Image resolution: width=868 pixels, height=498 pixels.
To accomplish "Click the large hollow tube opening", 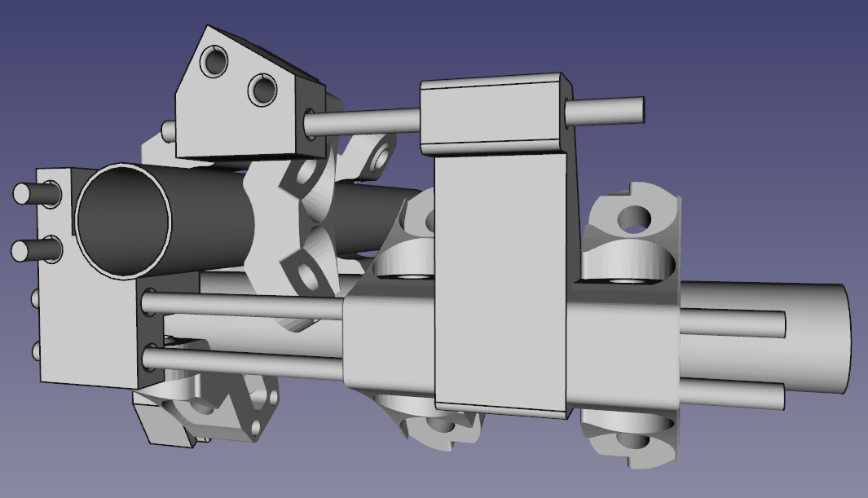I will coord(124,219).
